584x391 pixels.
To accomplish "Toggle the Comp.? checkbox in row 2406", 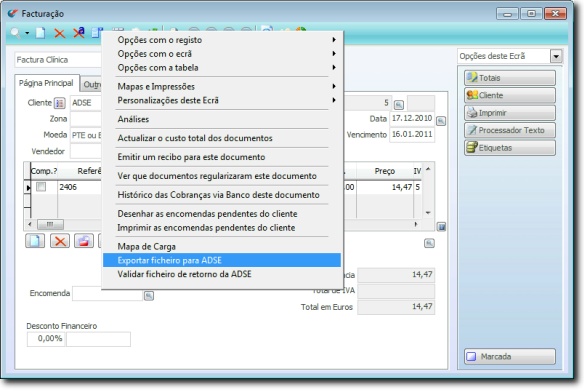I will pyautogui.click(x=41, y=187).
